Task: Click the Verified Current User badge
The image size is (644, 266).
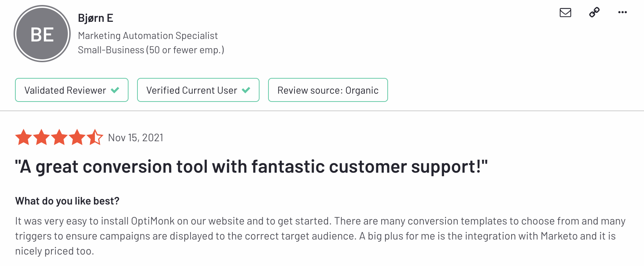Action: coord(198,90)
